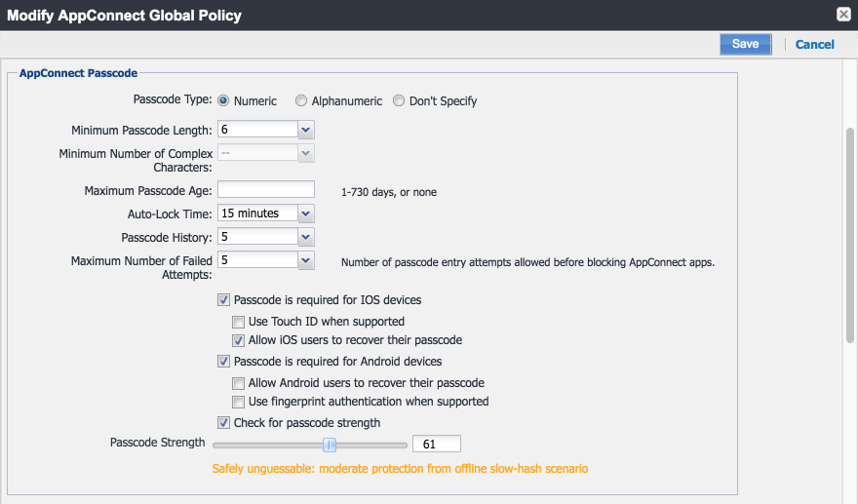Enable Allow Android users to recover passcode
858x504 pixels.
238,383
